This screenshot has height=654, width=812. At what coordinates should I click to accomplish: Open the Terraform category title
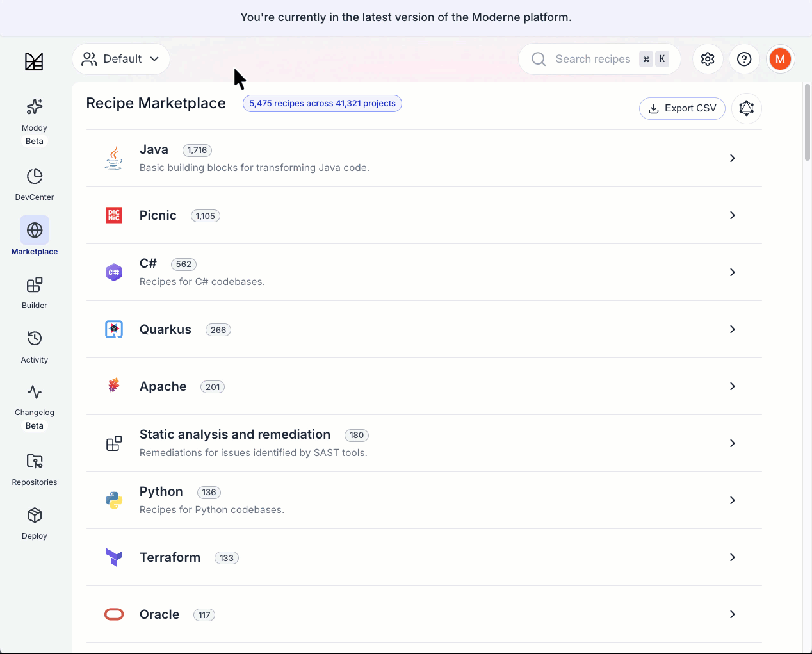point(170,557)
